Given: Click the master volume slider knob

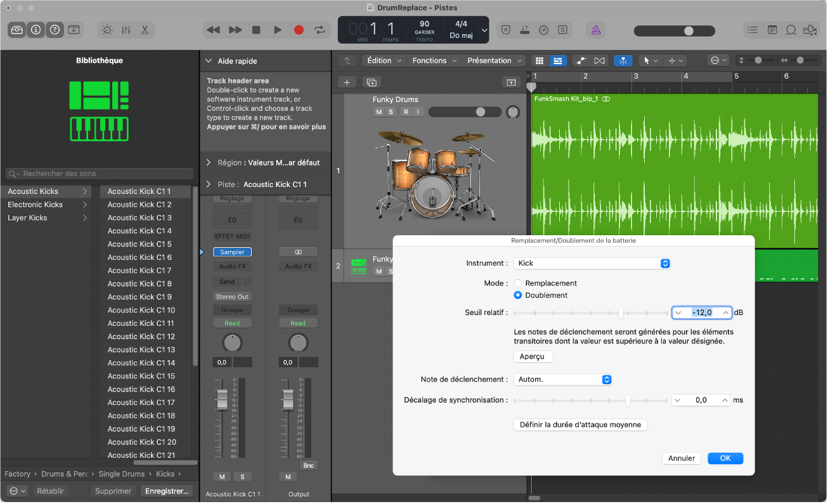Looking at the screenshot, I should 689,30.
